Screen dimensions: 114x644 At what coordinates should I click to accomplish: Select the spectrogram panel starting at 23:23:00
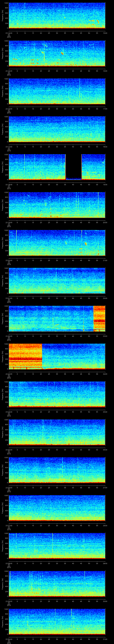pyautogui.click(x=57, y=356)
